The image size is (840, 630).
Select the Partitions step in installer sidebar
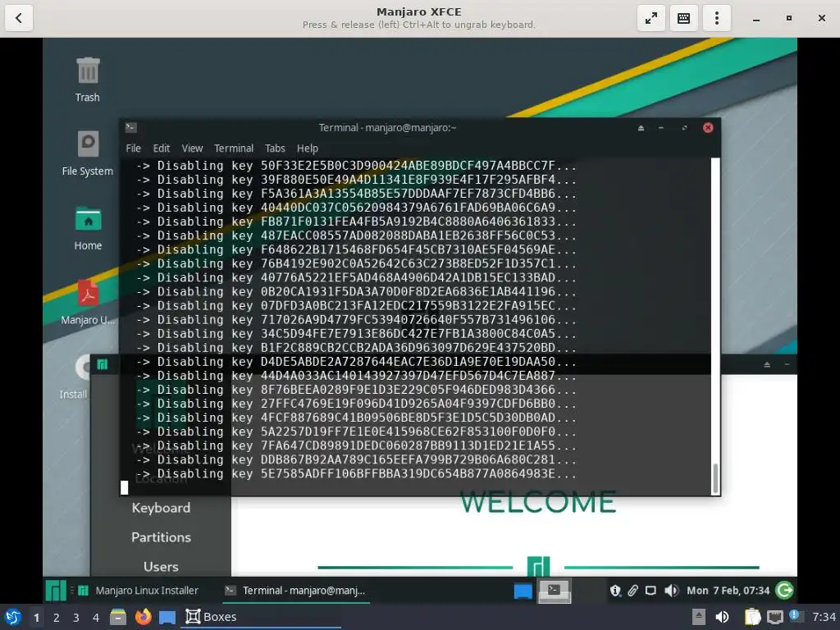click(x=162, y=537)
